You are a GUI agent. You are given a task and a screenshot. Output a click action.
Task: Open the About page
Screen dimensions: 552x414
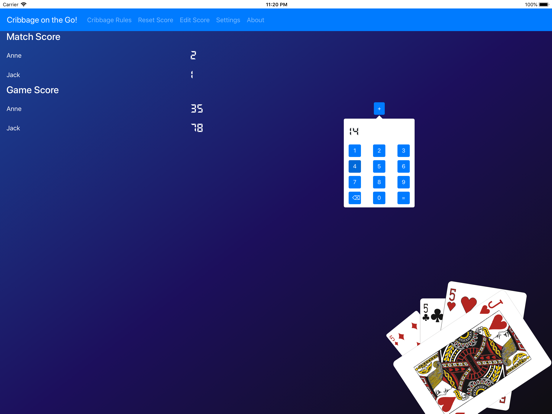click(x=255, y=20)
